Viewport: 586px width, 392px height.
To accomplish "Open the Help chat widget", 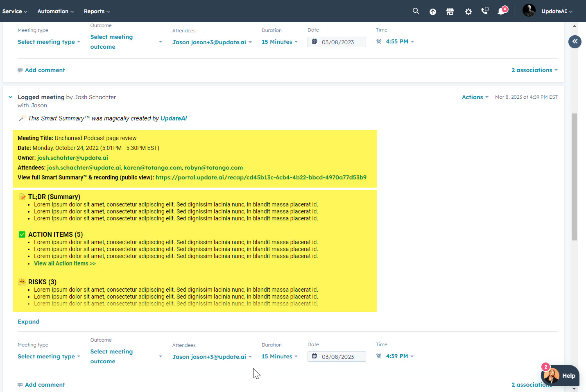I will [560, 376].
